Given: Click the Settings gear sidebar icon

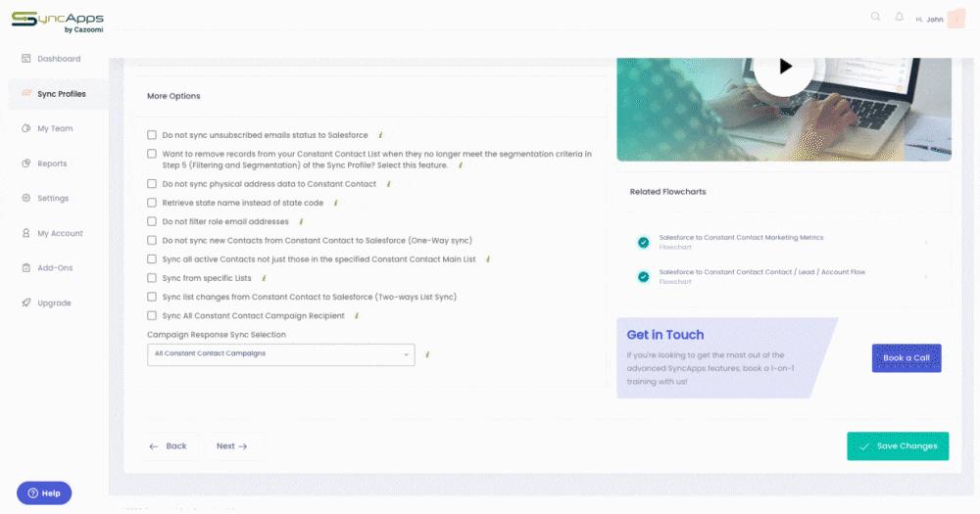Looking at the screenshot, I should pyautogui.click(x=26, y=198).
